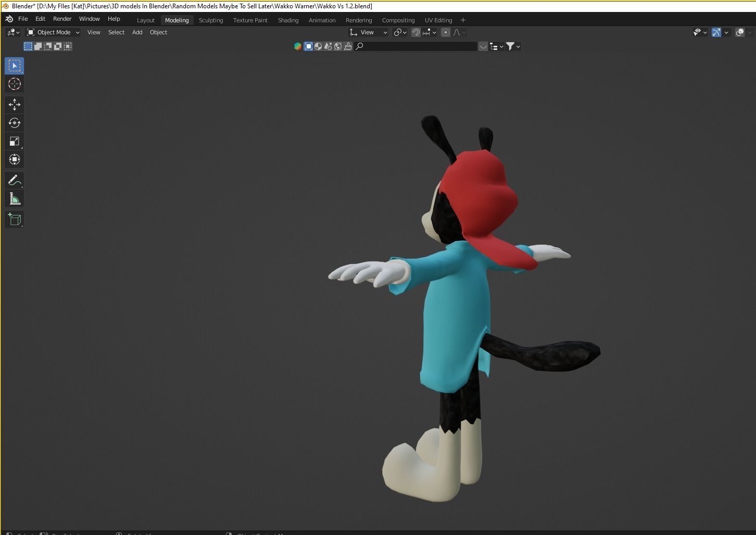Switch to the Sculpting workspace tab

pyautogui.click(x=211, y=20)
